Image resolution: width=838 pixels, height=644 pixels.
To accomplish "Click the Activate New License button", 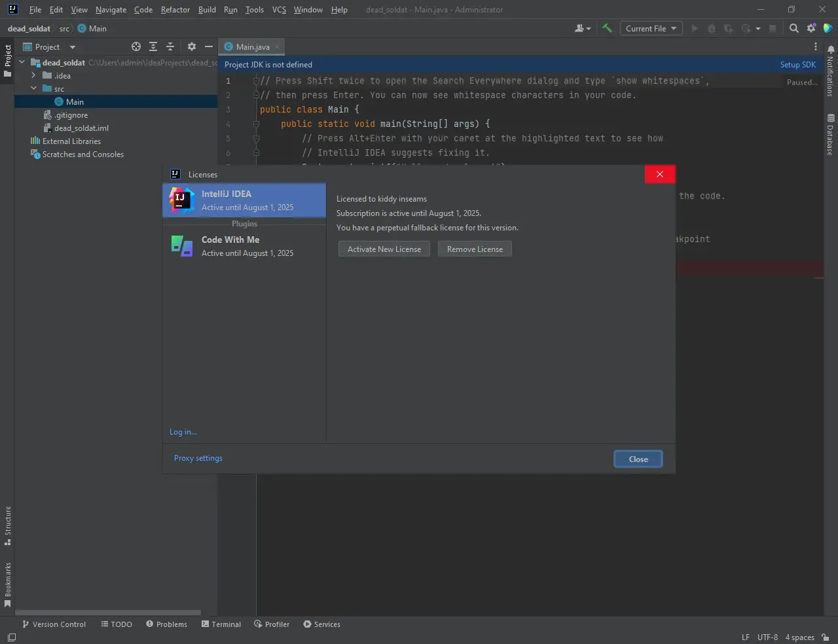I will click(x=384, y=249).
